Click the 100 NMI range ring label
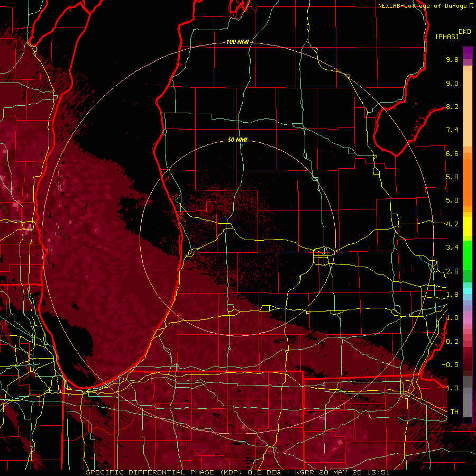This screenshot has height=476, width=476. click(x=237, y=42)
